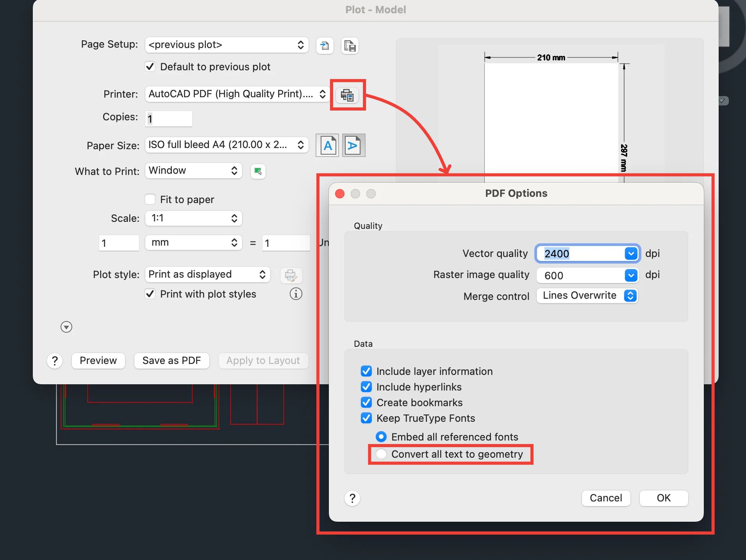Open the page setup manager icon
This screenshot has height=560, width=746.
pyautogui.click(x=350, y=46)
